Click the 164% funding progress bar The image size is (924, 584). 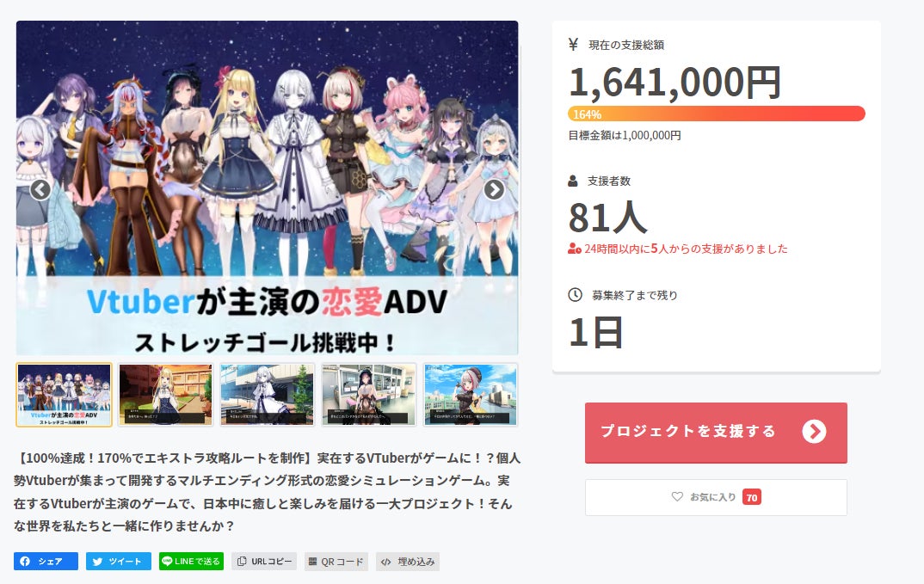click(x=716, y=114)
